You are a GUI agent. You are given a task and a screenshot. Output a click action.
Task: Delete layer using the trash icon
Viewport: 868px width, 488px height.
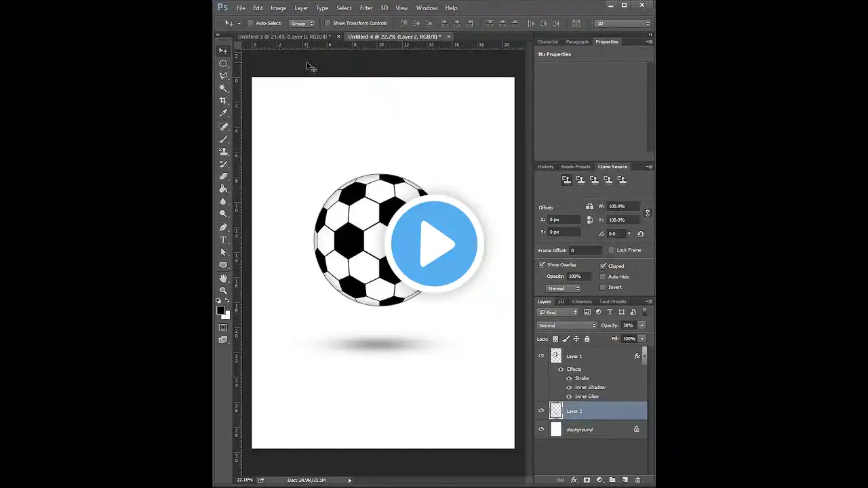point(637,480)
